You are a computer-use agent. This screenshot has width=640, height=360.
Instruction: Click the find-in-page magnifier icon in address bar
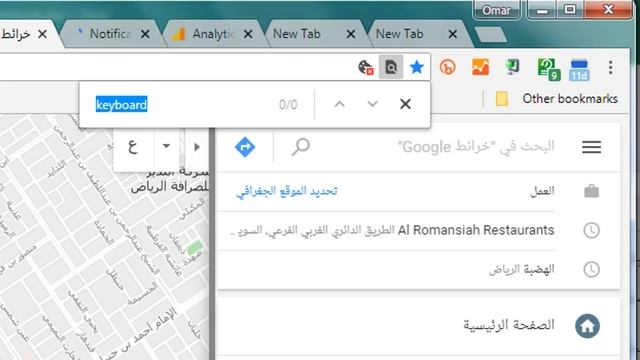tap(391, 67)
